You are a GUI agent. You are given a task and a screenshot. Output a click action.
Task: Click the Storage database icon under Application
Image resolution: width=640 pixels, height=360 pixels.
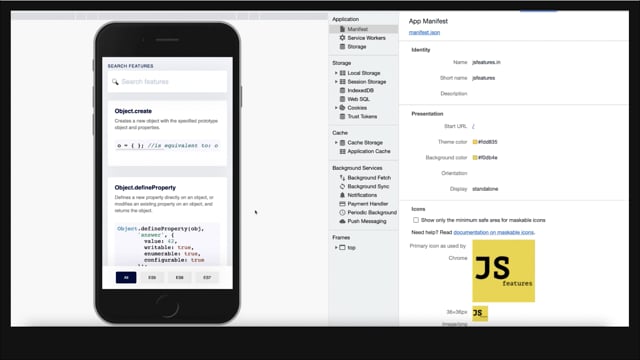click(x=342, y=47)
